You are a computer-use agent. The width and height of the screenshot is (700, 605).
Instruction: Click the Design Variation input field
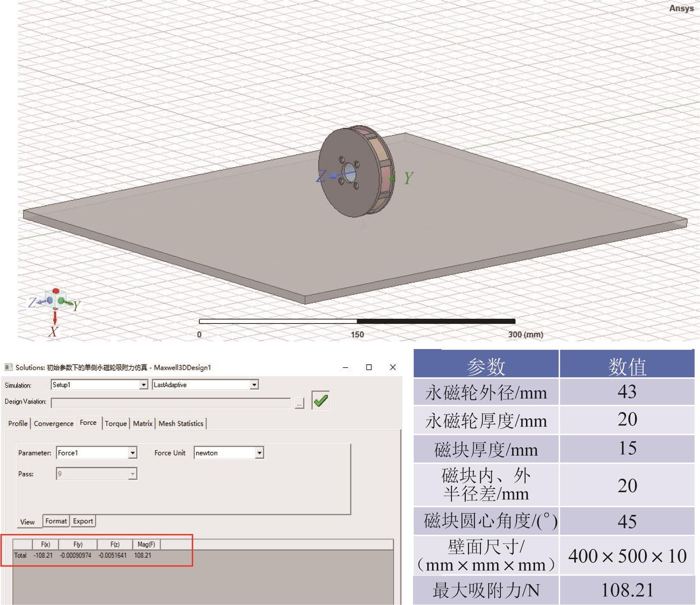(171, 403)
